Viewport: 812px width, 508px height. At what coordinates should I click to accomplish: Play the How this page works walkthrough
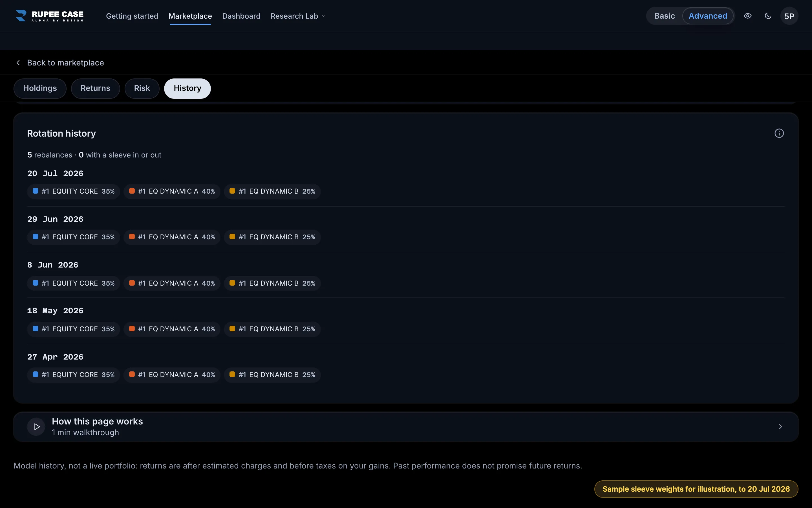tap(36, 427)
